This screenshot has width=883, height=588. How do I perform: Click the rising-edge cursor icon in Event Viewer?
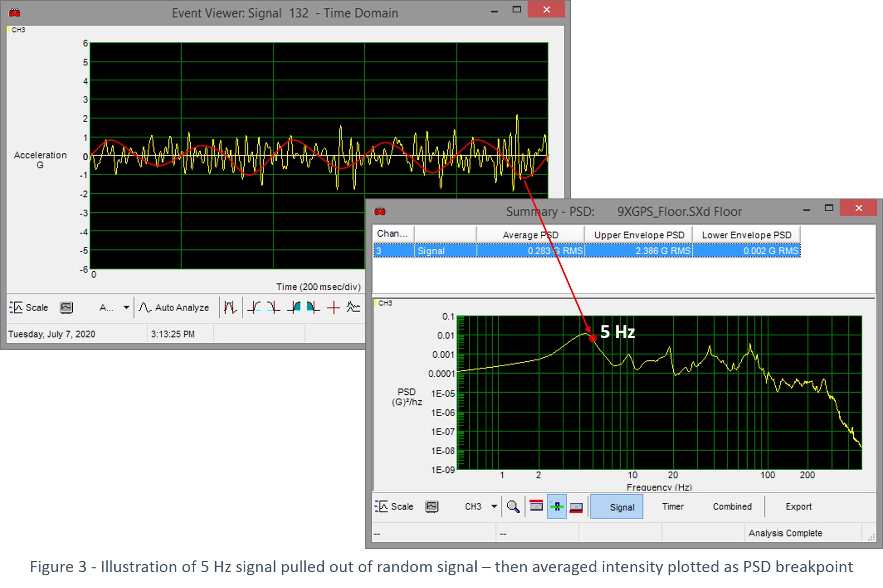pos(254,307)
